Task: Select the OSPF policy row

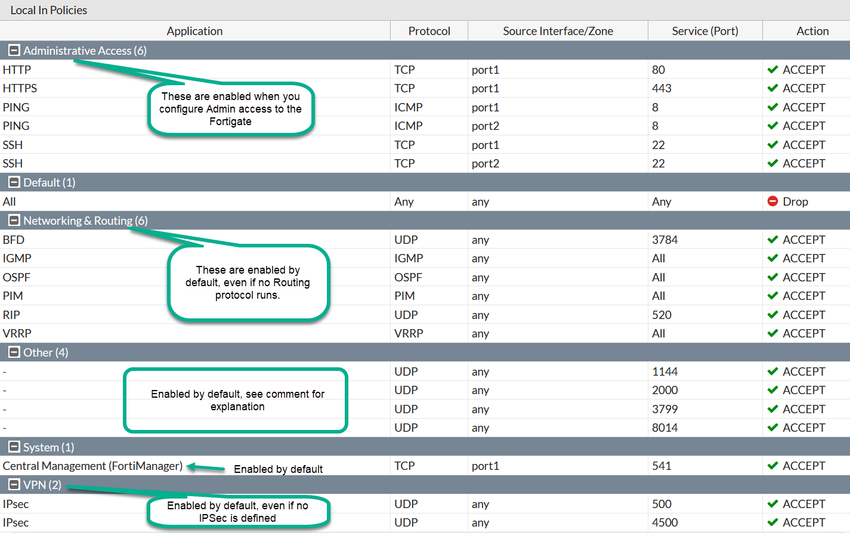Action: 425,277
